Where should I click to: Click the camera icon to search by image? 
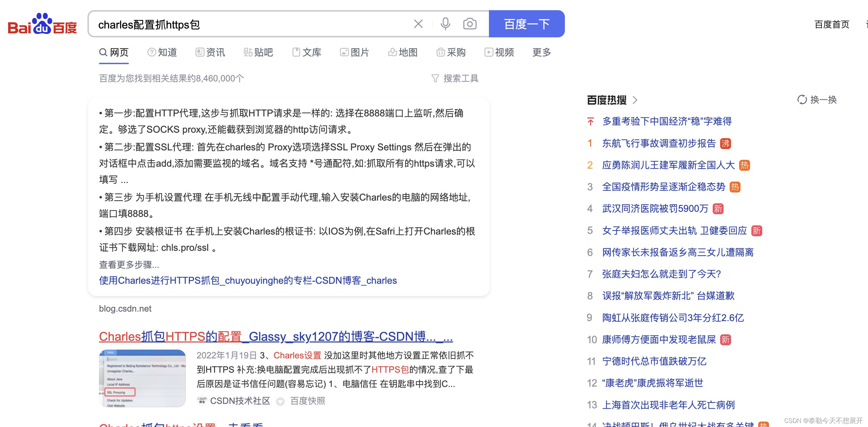click(470, 24)
